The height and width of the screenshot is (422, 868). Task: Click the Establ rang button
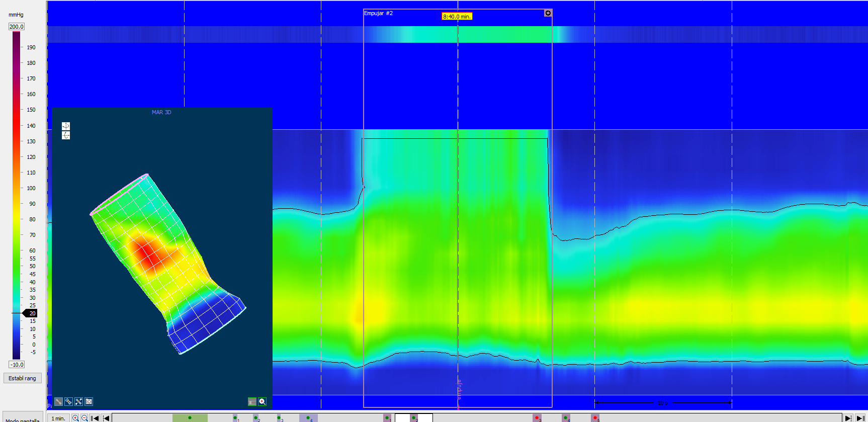point(23,378)
